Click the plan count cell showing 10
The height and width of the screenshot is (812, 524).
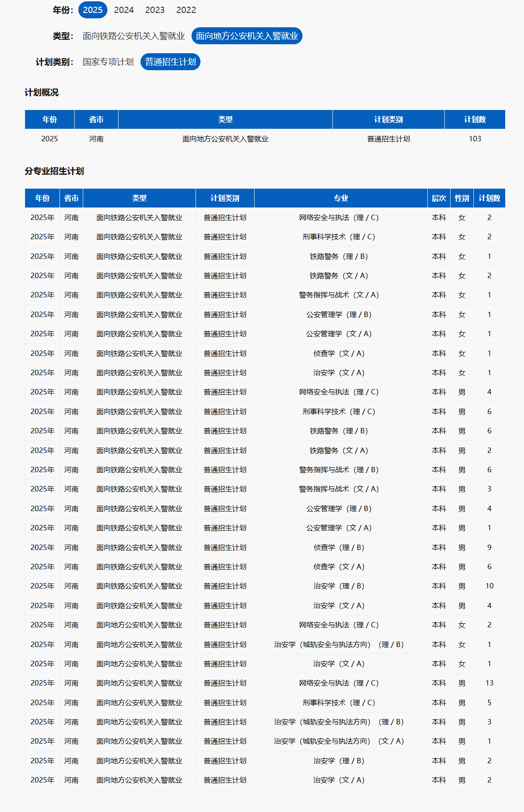coord(489,586)
